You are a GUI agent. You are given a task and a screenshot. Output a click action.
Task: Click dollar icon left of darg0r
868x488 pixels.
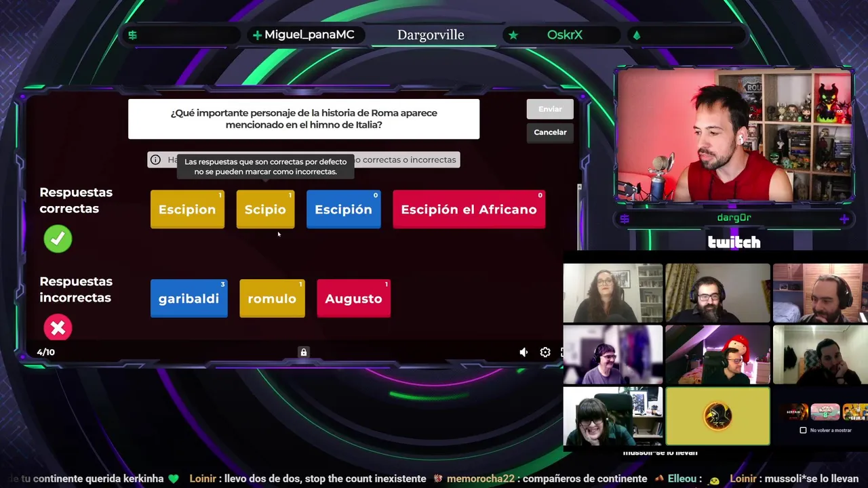point(625,219)
